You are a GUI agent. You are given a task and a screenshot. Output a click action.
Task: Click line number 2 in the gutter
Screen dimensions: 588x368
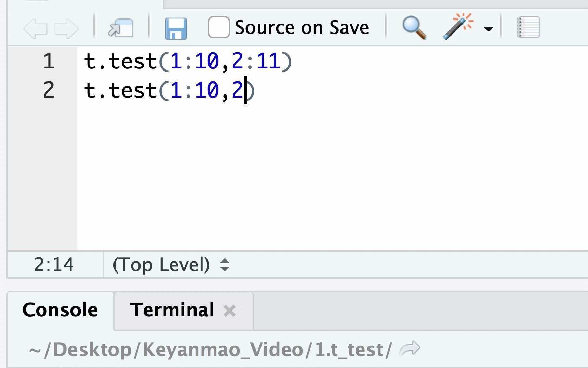click(x=49, y=90)
